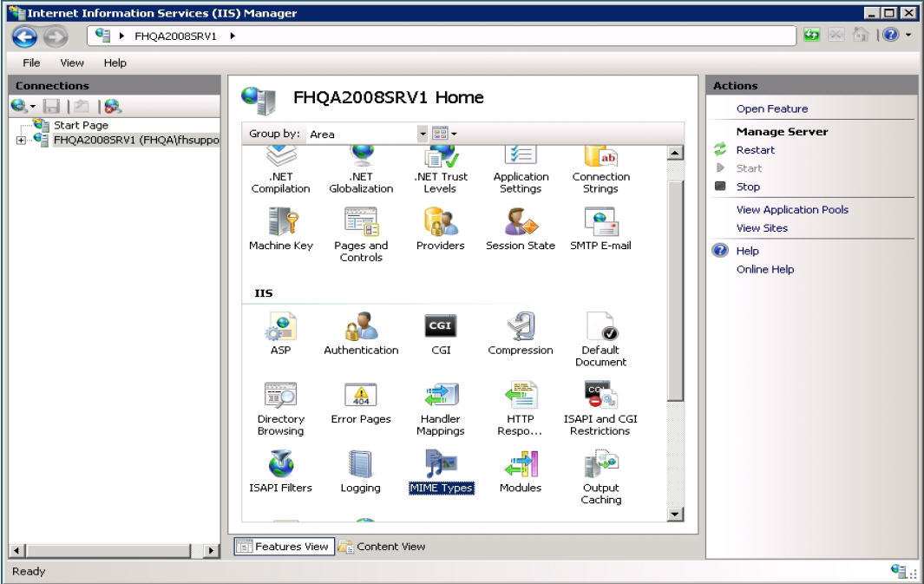
Task: Open the View menu
Action: [72, 62]
